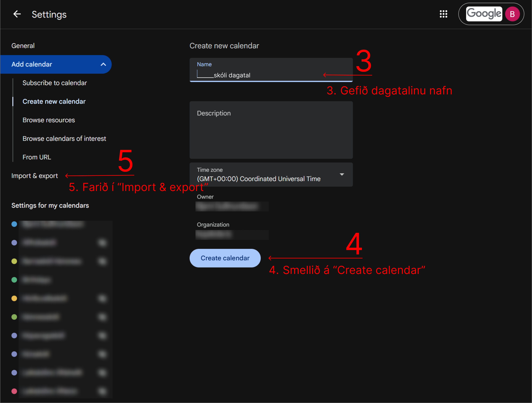Click the back arrow next to Settings
This screenshot has height=403, width=532.
[x=17, y=14]
